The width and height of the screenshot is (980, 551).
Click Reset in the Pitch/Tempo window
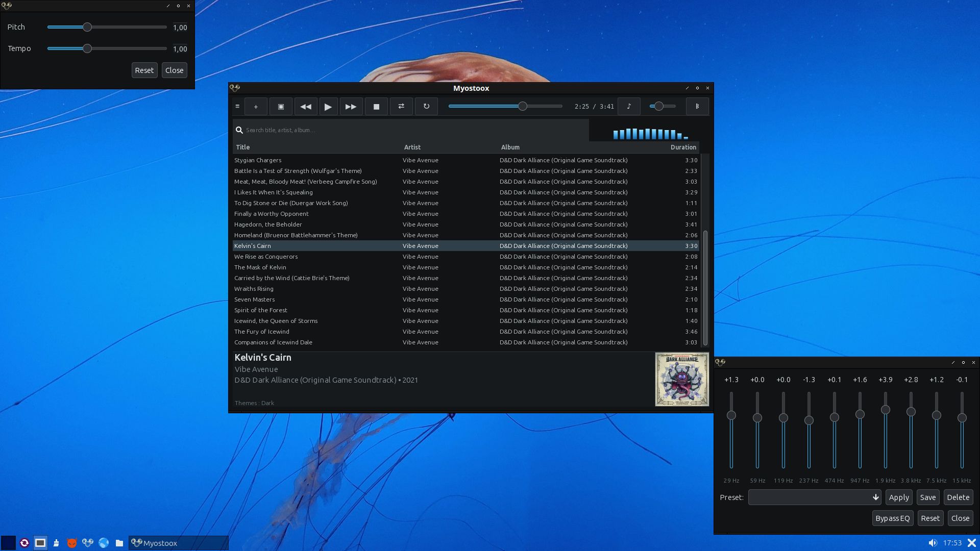coord(144,70)
